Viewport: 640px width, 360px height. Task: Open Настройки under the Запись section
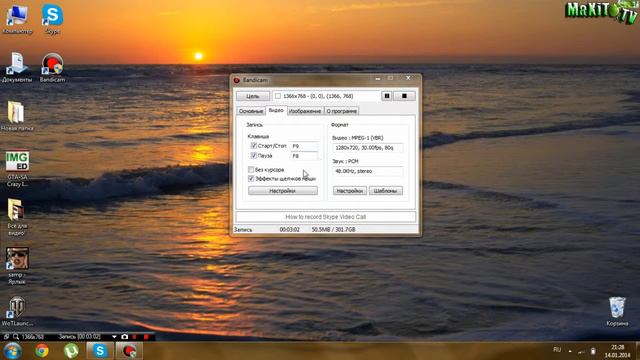click(282, 191)
